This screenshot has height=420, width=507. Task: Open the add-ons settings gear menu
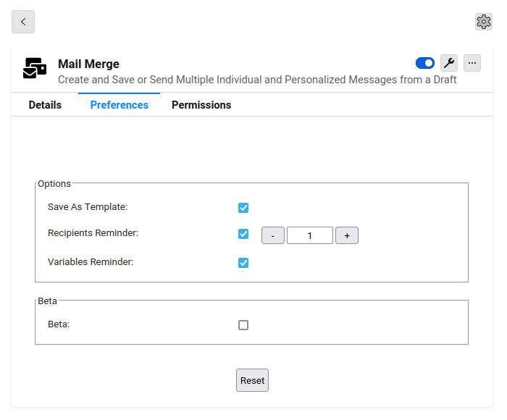(484, 22)
